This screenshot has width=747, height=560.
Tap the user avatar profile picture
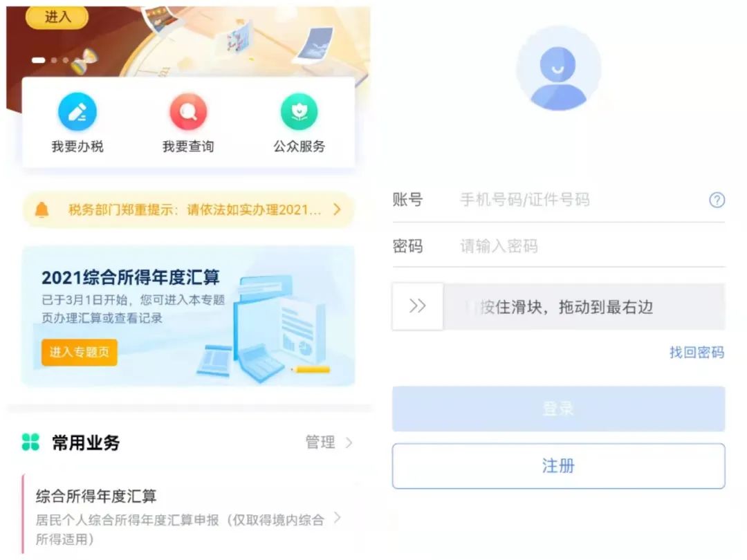[x=558, y=69]
